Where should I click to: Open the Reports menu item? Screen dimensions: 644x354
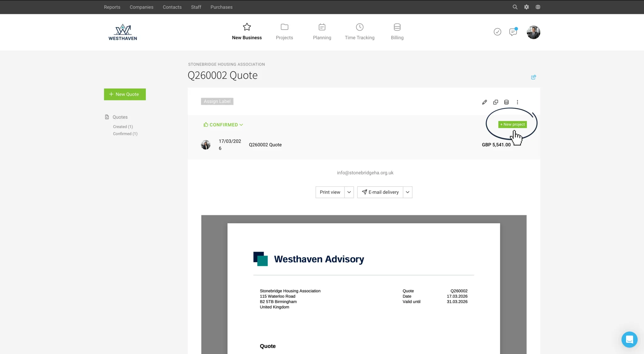112,7
